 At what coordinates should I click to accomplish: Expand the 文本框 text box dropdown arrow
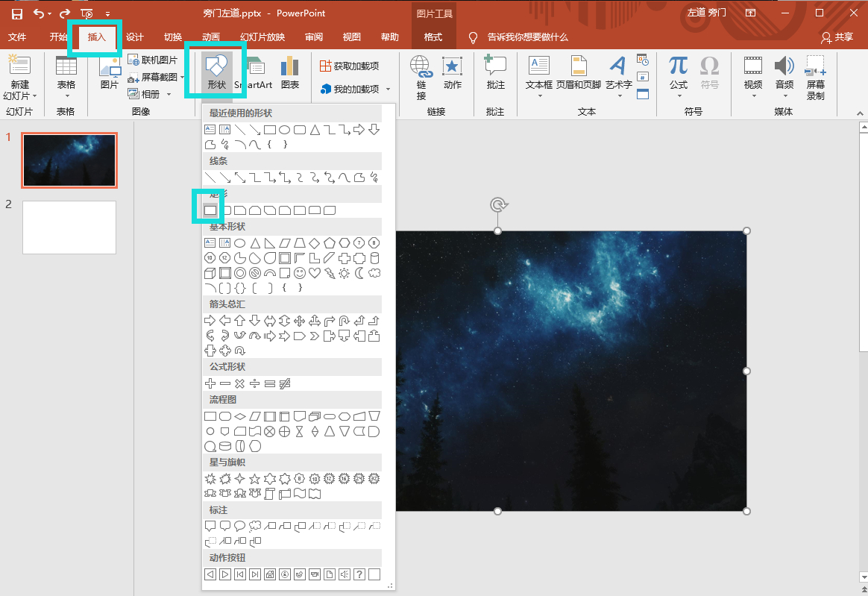point(540,96)
